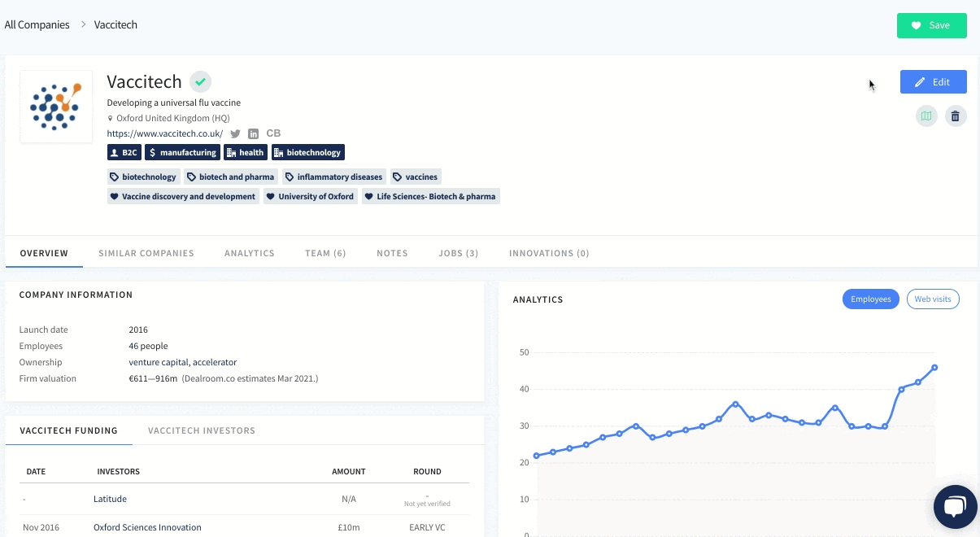Select the dark biotechnology industry tag
980x537 pixels.
coord(308,152)
